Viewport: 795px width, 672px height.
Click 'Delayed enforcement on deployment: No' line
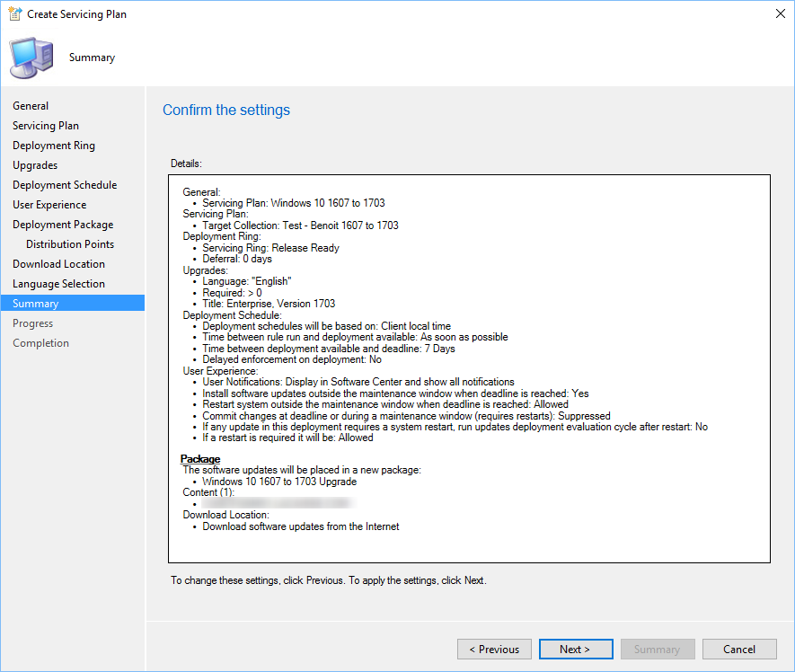click(x=292, y=359)
